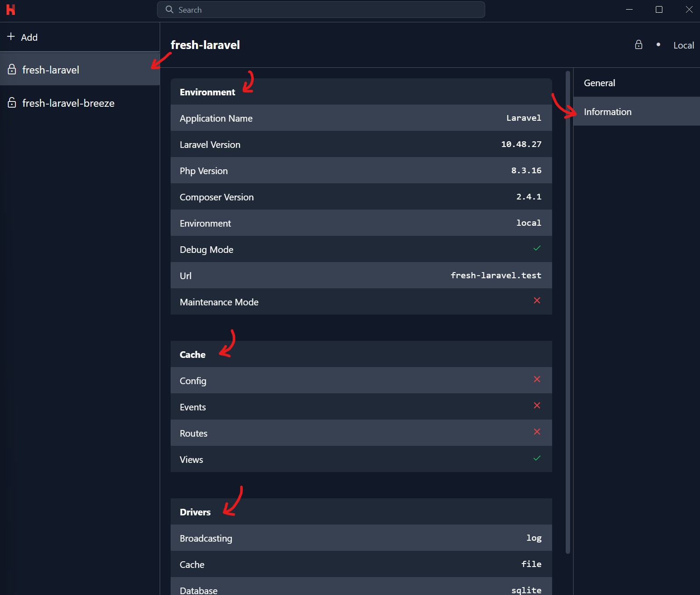Screen dimensions: 700x595
Task: Switch to the Information tab
Action: pyautogui.click(x=608, y=112)
